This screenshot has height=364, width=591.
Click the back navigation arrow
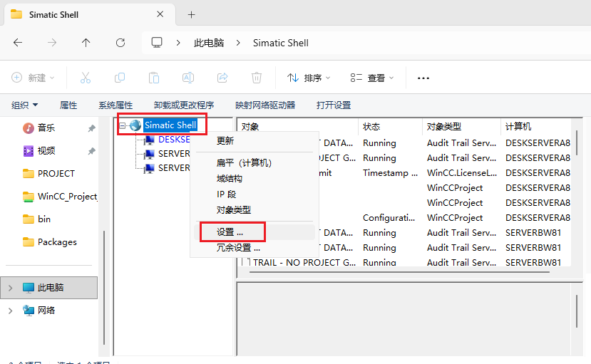(x=18, y=43)
